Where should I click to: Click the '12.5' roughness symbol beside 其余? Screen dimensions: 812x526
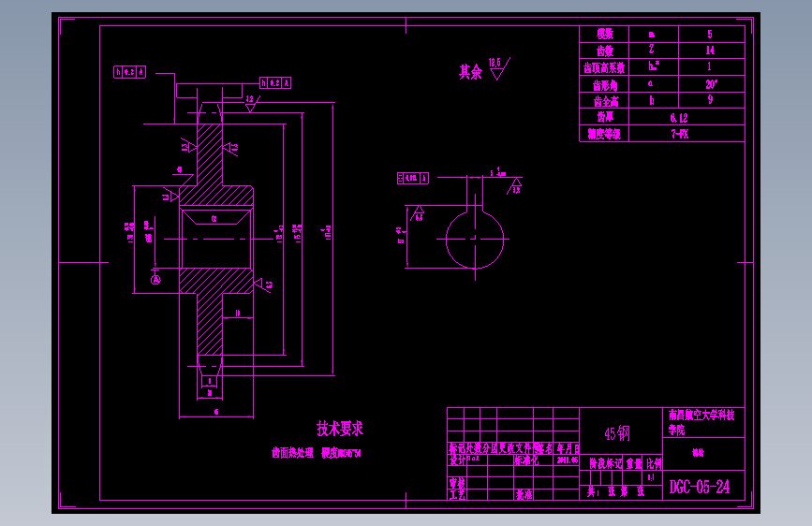click(x=498, y=68)
